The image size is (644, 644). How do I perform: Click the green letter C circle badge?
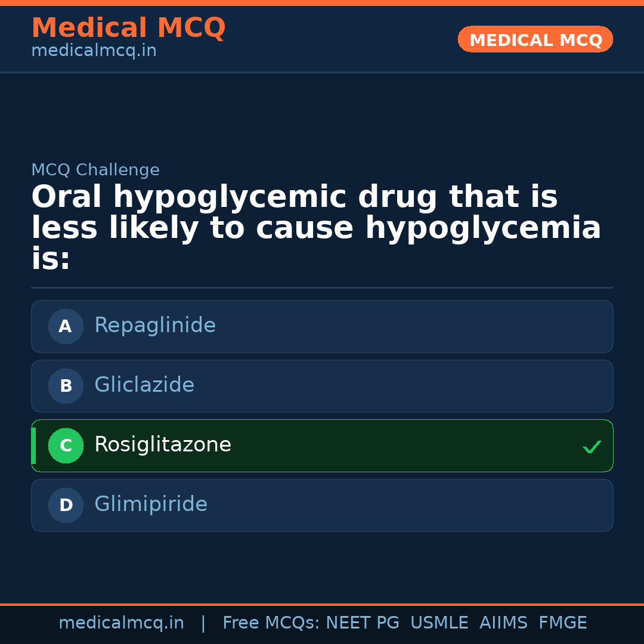click(x=66, y=445)
